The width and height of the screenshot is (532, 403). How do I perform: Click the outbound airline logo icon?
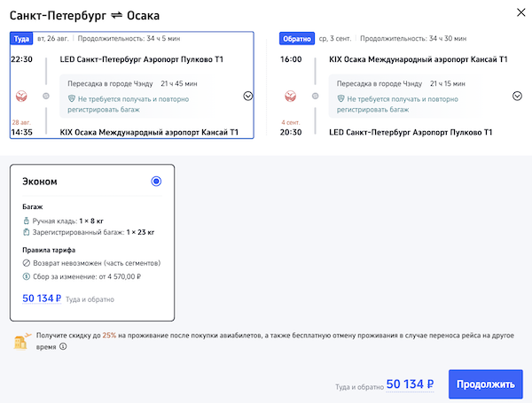[x=21, y=96]
